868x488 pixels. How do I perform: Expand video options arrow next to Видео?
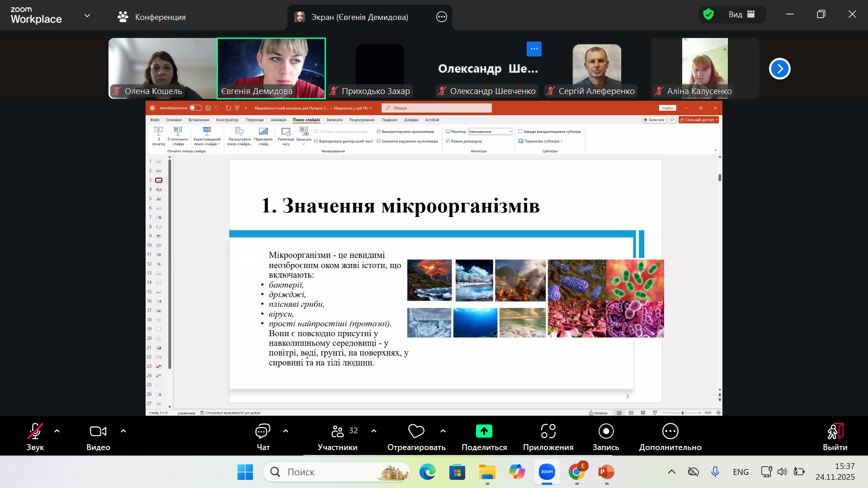click(x=123, y=431)
